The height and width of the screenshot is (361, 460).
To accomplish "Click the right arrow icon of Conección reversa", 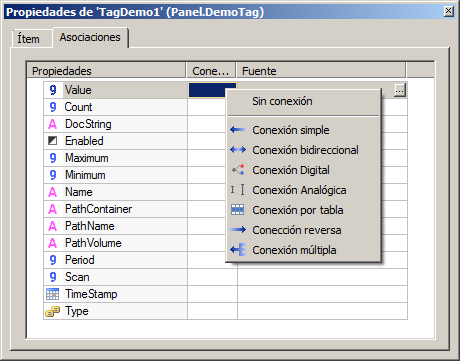I will 238,230.
